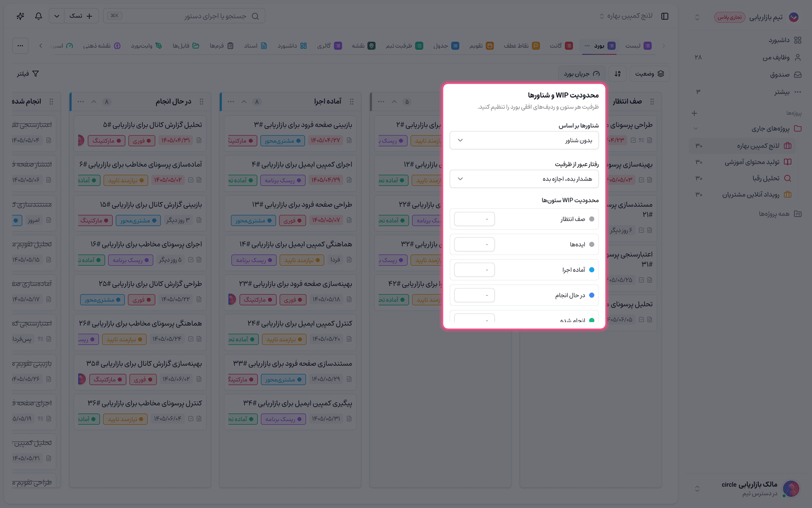The height and width of the screenshot is (508, 812).
Task: Switch to the جدول tab
Action: 446,46
